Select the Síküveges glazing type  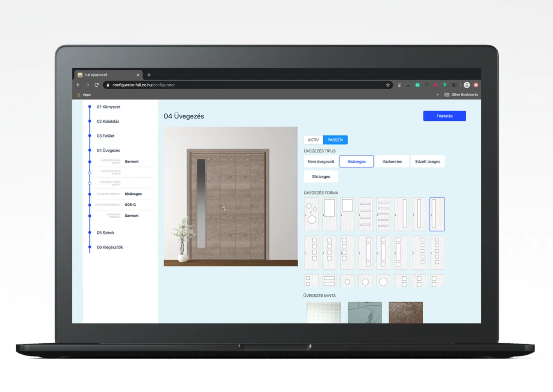(x=321, y=177)
